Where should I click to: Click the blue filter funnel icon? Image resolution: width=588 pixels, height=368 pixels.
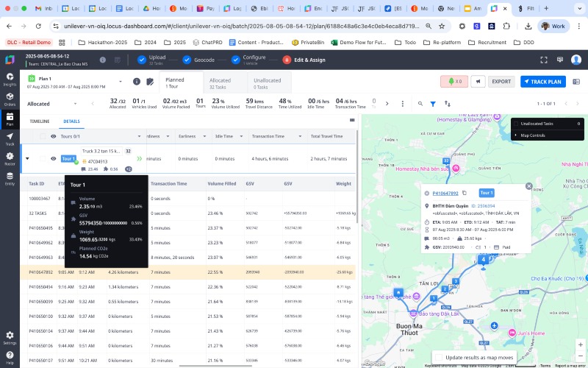[x=433, y=104]
